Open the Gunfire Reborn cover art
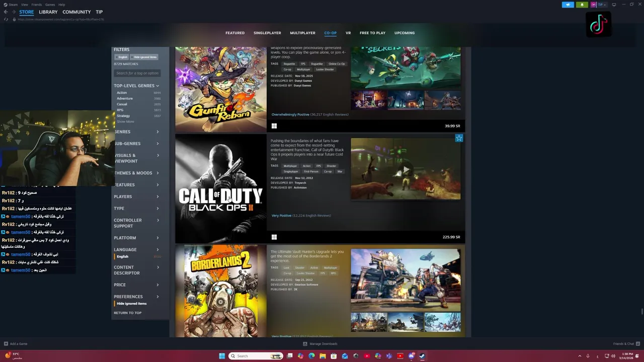This screenshot has width=644, height=362. (221, 89)
